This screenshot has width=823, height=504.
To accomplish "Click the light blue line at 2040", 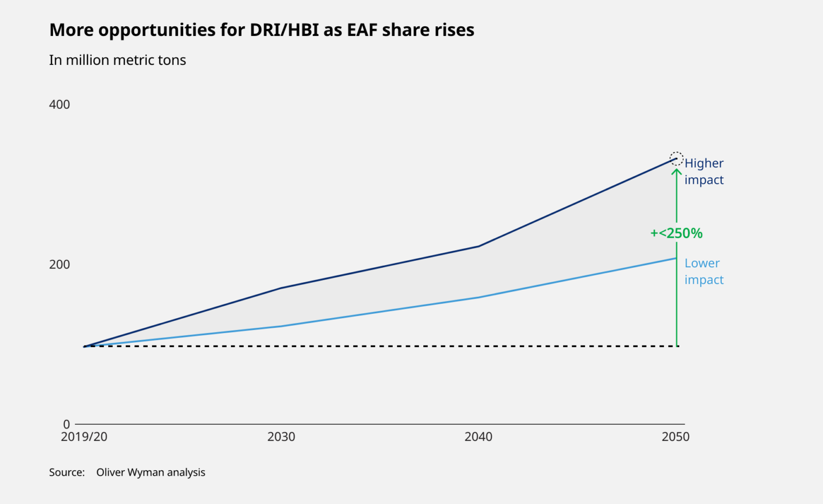I will (x=478, y=297).
